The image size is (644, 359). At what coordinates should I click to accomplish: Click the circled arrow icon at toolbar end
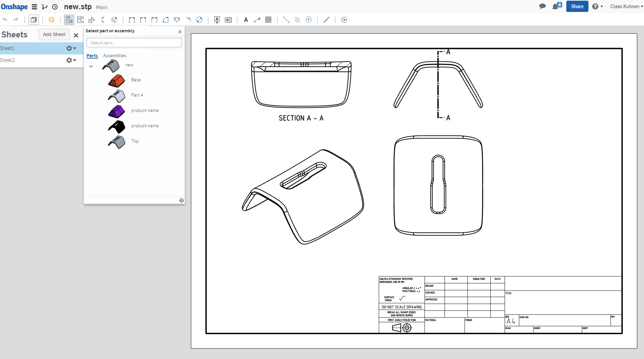[x=344, y=20]
